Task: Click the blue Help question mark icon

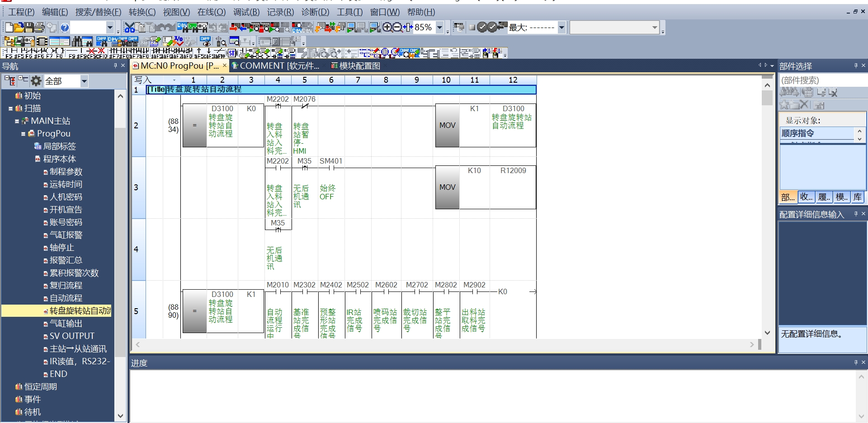Action: [x=65, y=28]
